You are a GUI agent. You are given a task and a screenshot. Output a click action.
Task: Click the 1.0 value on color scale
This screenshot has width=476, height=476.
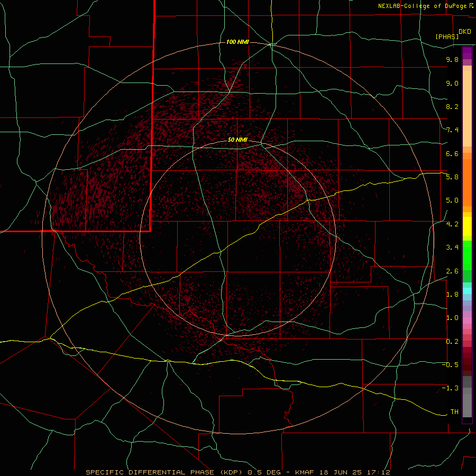(x=452, y=318)
